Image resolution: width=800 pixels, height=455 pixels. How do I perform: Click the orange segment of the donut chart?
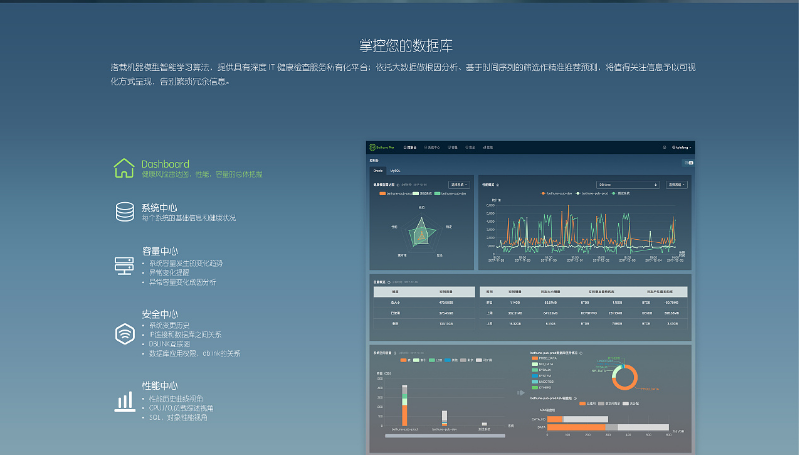pyautogui.click(x=632, y=379)
